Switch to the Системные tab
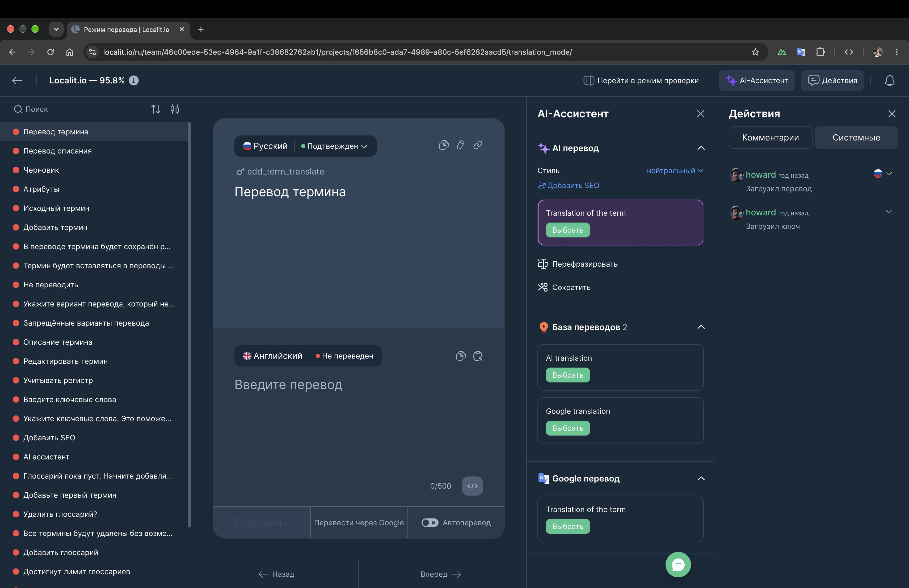Viewport: 909px width, 588px height. 856,137
